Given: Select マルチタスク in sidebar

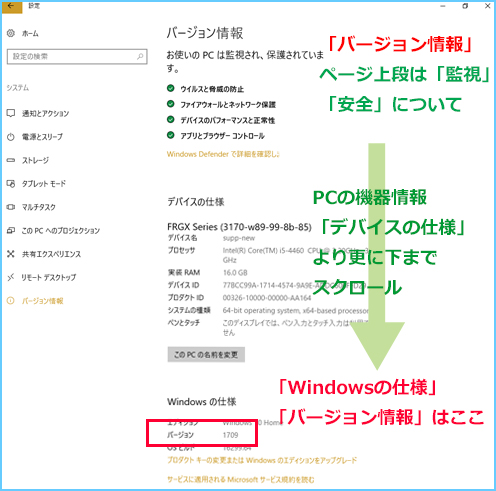Looking at the screenshot, I should (39, 207).
